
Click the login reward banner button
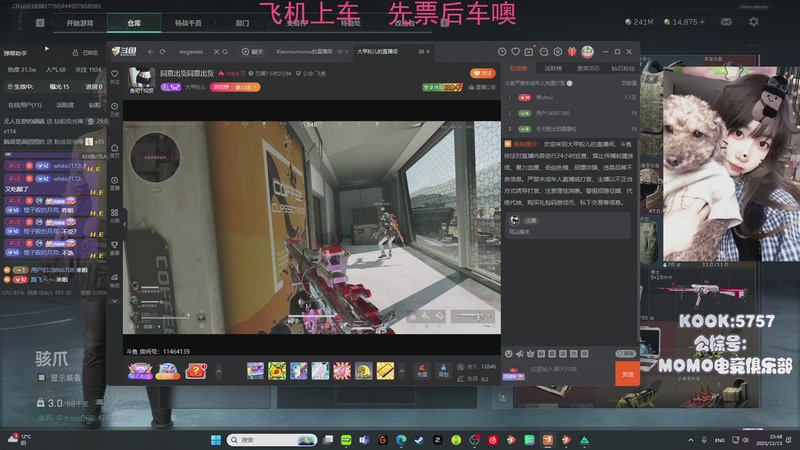click(442, 87)
